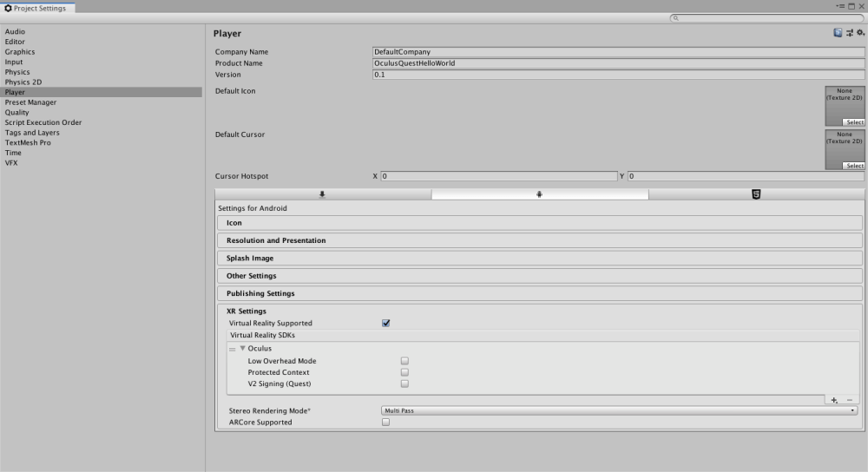
Task: Select Graphics in the settings list
Action: pos(20,52)
